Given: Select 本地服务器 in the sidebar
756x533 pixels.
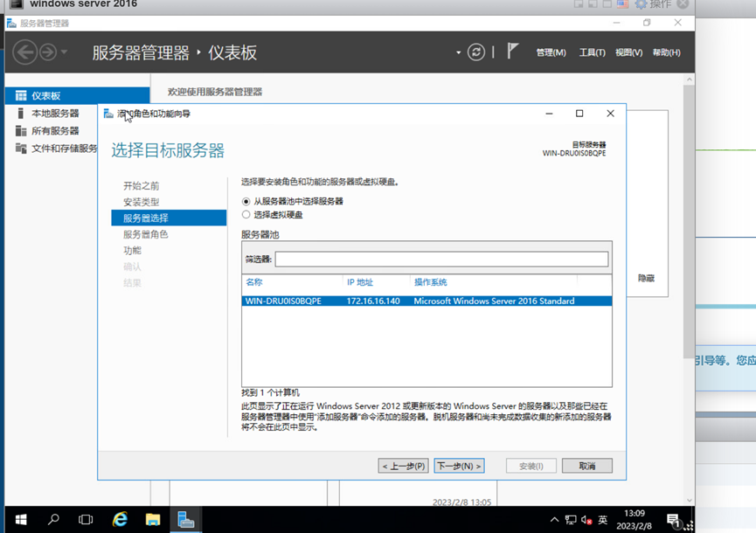Looking at the screenshot, I should click(55, 114).
